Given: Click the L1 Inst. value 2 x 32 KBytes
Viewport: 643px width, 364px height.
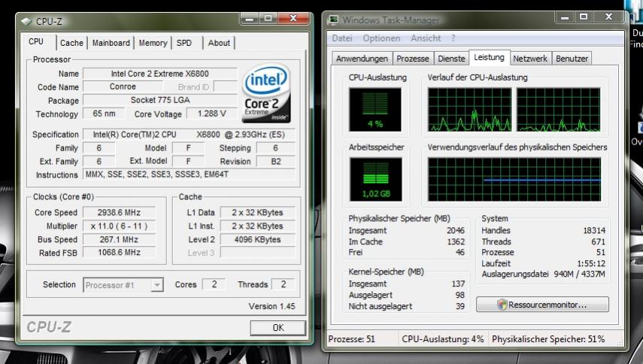Looking at the screenshot, I should coord(257,226).
